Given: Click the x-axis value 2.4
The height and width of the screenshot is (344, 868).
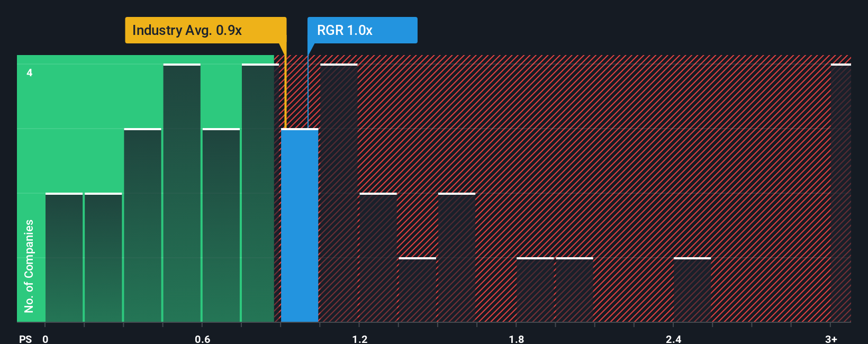Looking at the screenshot, I should (673, 339).
